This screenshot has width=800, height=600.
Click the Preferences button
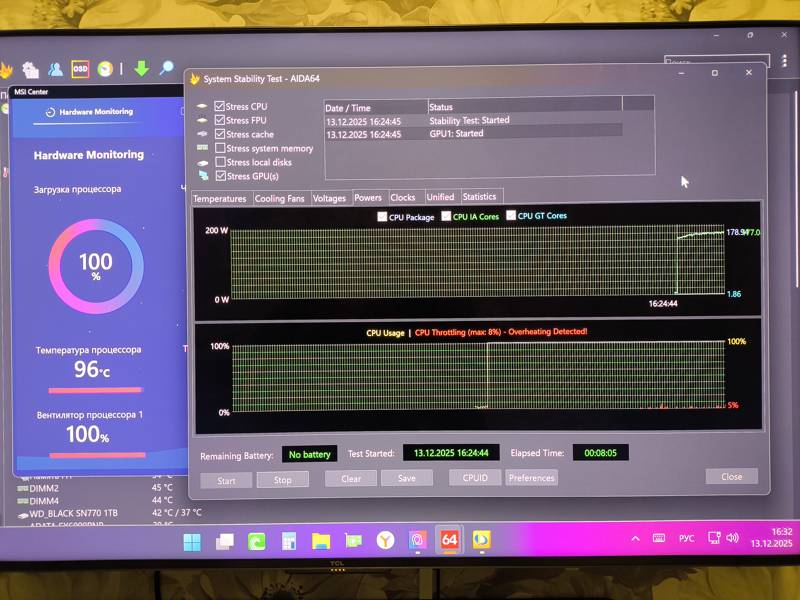pos(531,478)
